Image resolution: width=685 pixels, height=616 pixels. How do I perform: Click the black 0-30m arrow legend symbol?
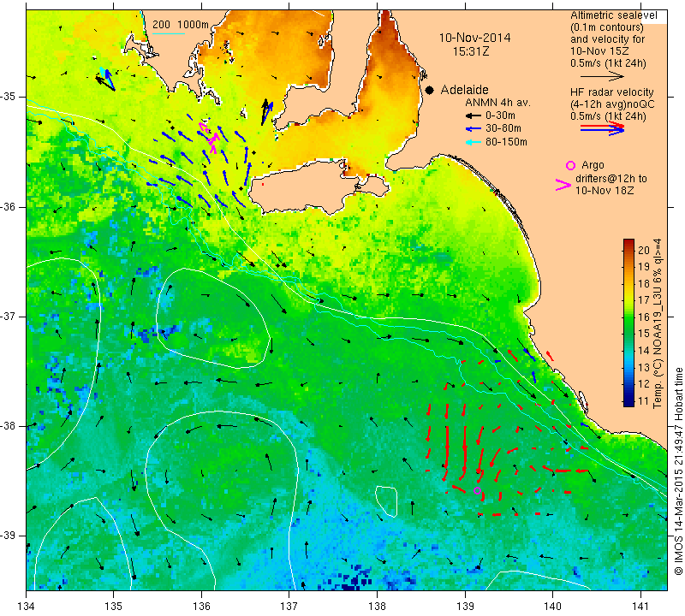point(474,116)
